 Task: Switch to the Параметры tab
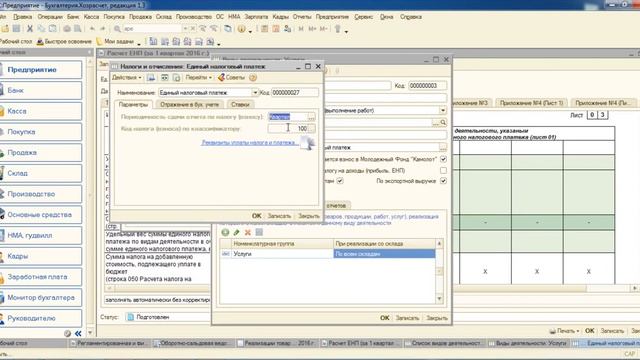(x=133, y=104)
